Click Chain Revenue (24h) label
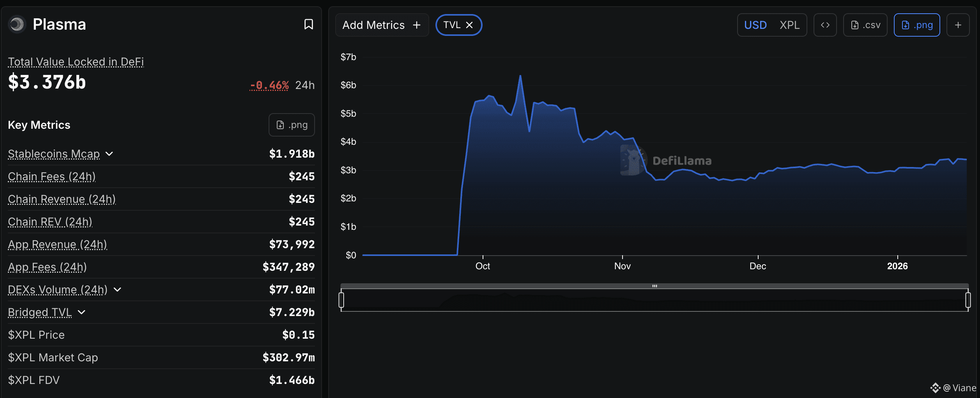980x398 pixels. click(x=62, y=199)
